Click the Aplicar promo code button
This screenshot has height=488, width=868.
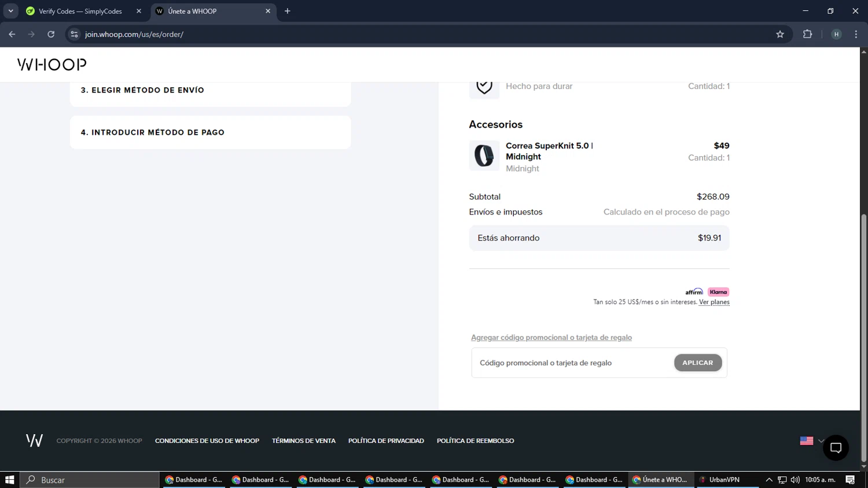pos(698,363)
